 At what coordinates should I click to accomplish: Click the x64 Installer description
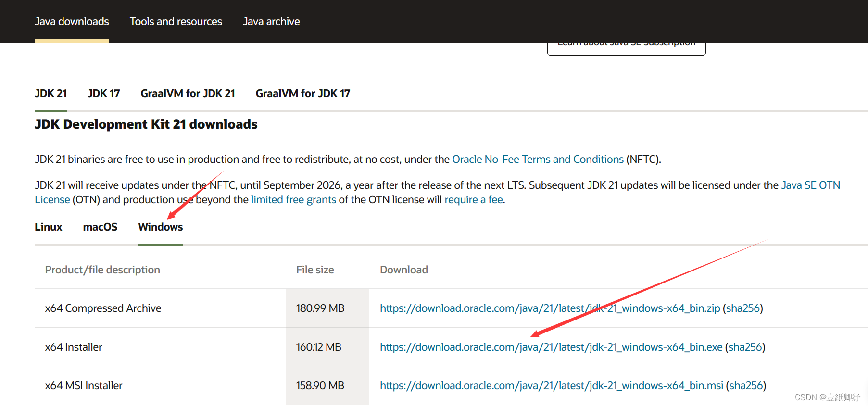pyautogui.click(x=74, y=347)
